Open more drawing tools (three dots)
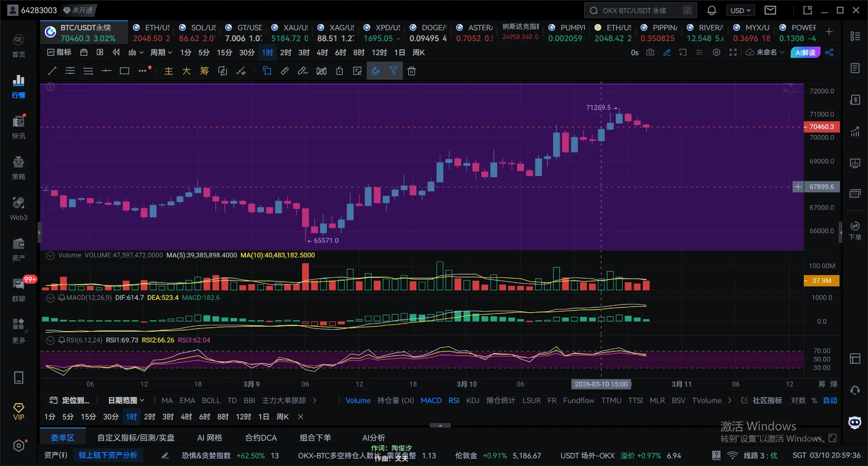 [142, 71]
